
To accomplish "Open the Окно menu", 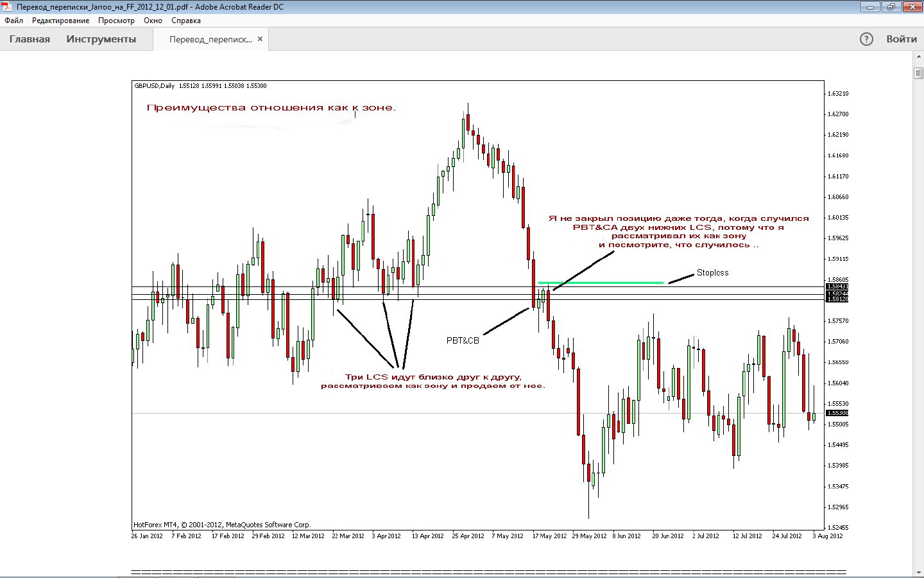I will [x=153, y=21].
